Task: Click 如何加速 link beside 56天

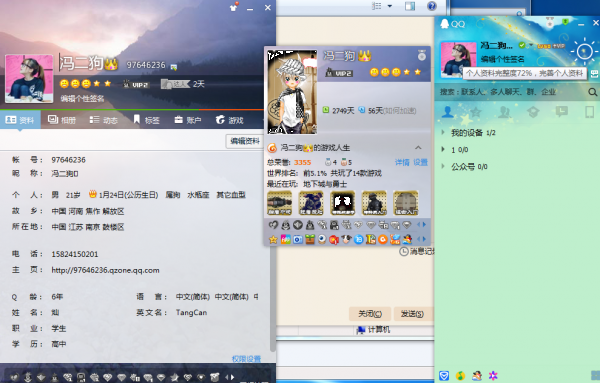Action: click(400, 111)
